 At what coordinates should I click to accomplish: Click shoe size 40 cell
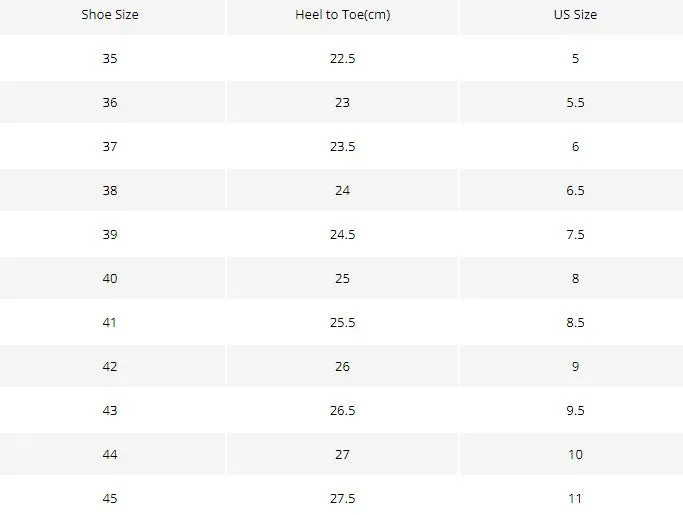(110, 278)
